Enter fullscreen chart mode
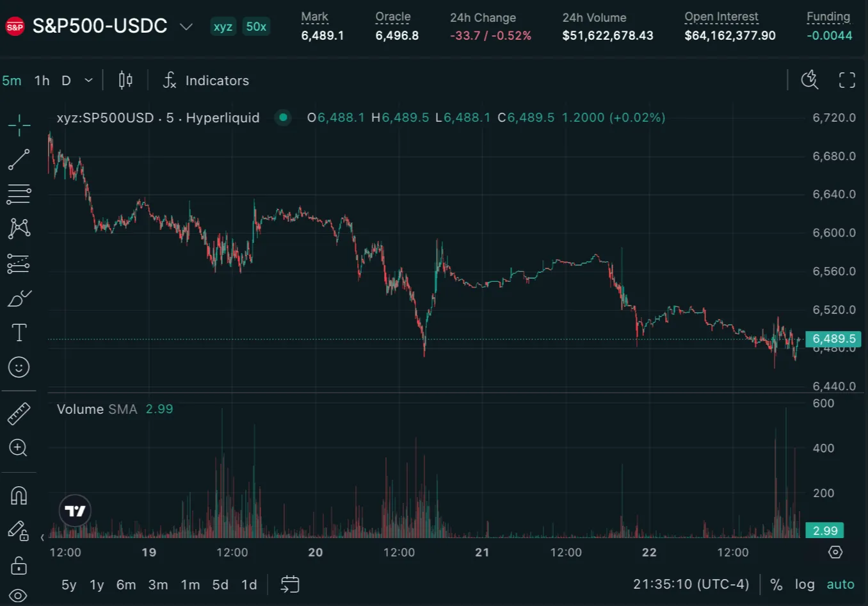The width and height of the screenshot is (868, 606). click(x=847, y=80)
